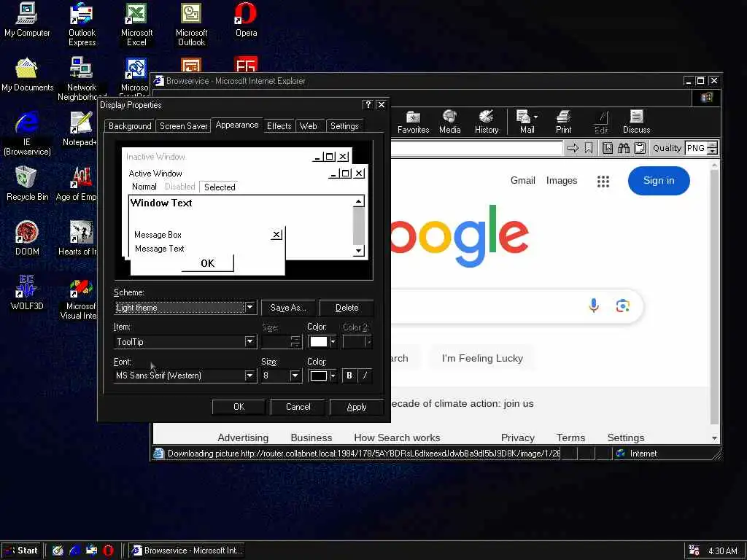Click the bookmark ribbon icon next to Go arrow

coord(589,148)
